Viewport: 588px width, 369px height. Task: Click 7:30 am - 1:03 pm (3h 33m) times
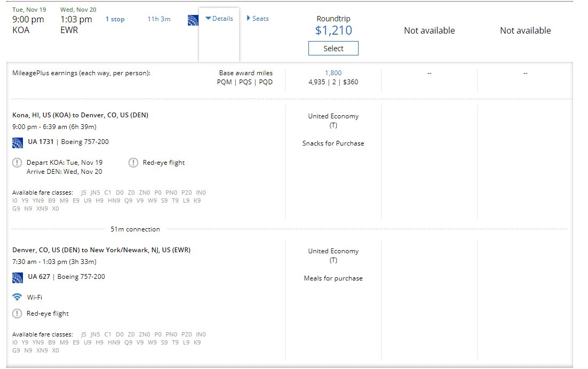pos(54,261)
